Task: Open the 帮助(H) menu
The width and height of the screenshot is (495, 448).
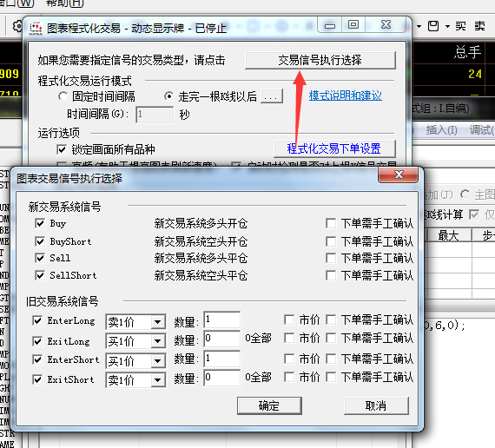Action: 65,3
